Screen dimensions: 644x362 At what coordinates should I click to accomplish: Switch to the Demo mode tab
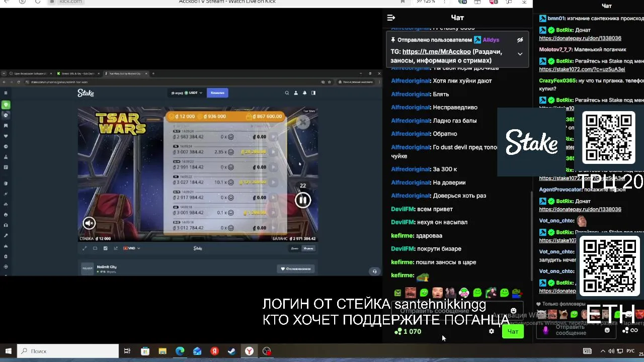295,248
